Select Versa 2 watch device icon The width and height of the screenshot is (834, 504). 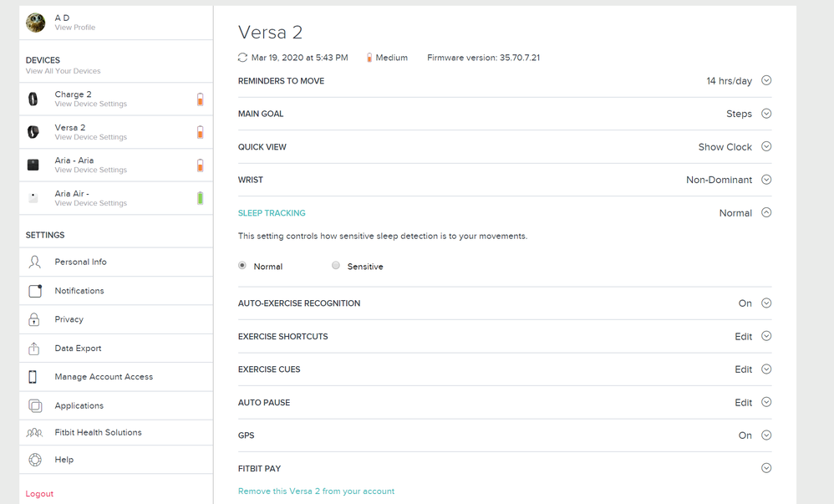coord(33,132)
